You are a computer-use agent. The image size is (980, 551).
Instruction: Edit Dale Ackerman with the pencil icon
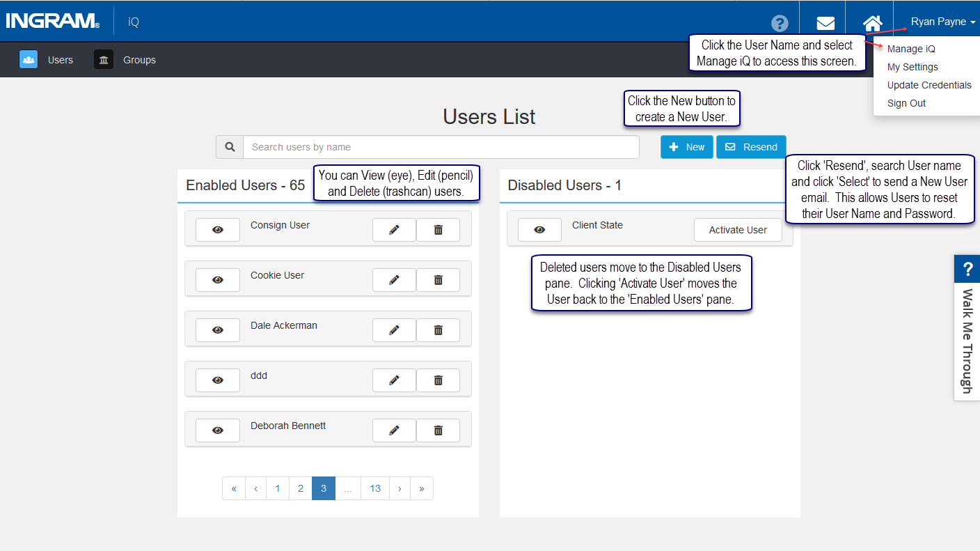(394, 330)
